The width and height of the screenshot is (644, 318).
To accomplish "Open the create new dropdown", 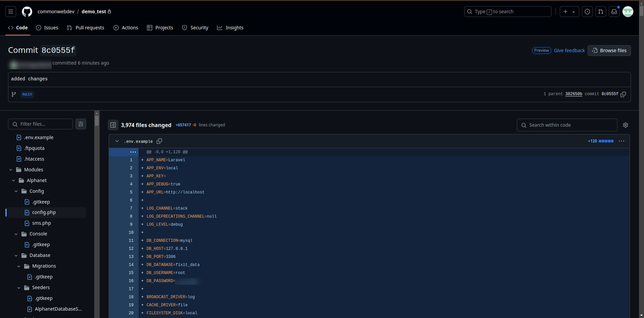I will coord(569,12).
